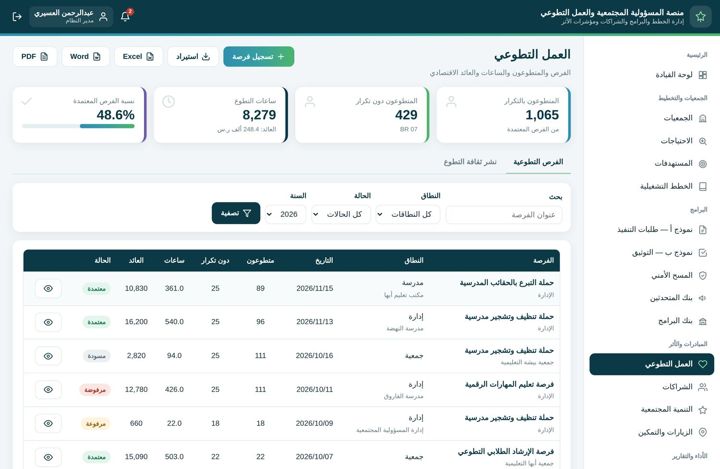The width and height of the screenshot is (720, 469).
Task: Click the نسبة الفرص المعتمدة progress bar
Action: pyautogui.click(x=78, y=126)
